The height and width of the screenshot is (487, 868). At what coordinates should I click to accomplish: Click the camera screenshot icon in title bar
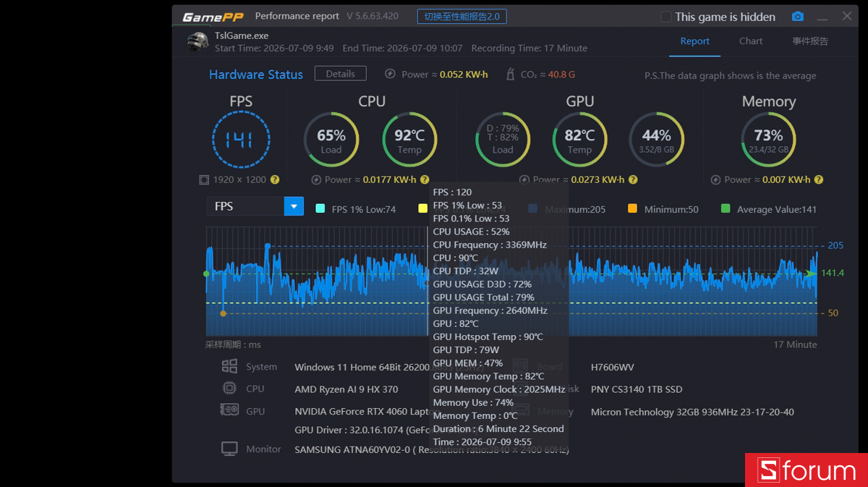(x=797, y=17)
